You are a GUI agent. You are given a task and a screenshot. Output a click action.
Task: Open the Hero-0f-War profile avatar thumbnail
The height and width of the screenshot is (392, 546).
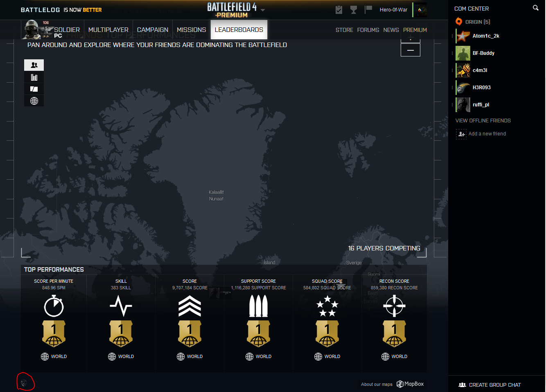[420, 10]
